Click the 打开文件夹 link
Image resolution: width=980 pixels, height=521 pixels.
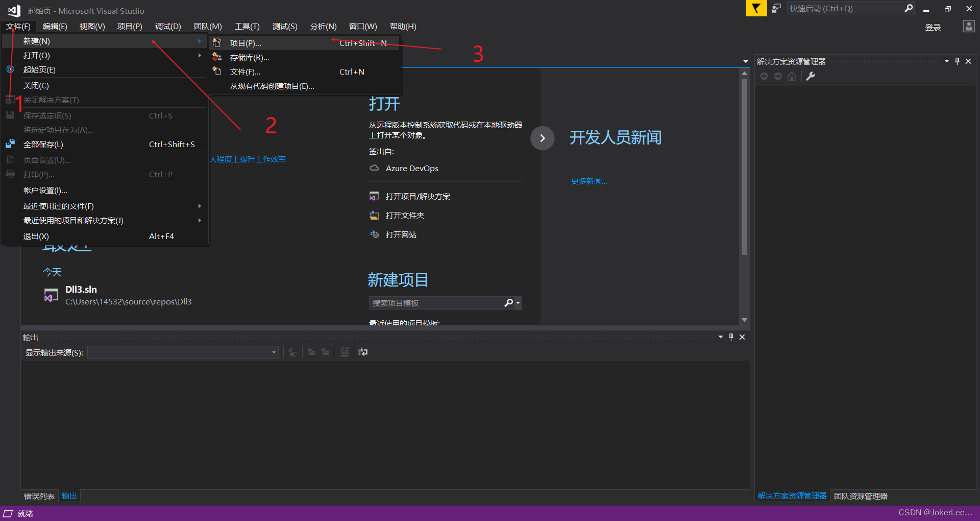405,215
